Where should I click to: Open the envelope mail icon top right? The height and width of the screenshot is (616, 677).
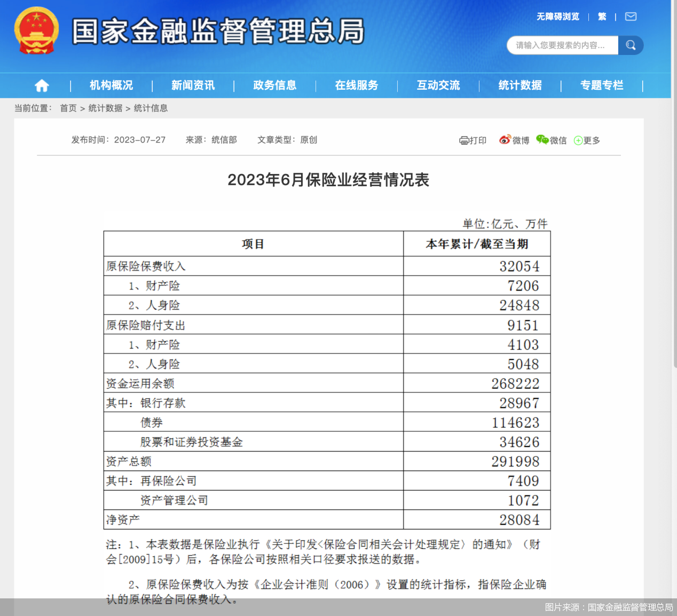[x=631, y=17]
